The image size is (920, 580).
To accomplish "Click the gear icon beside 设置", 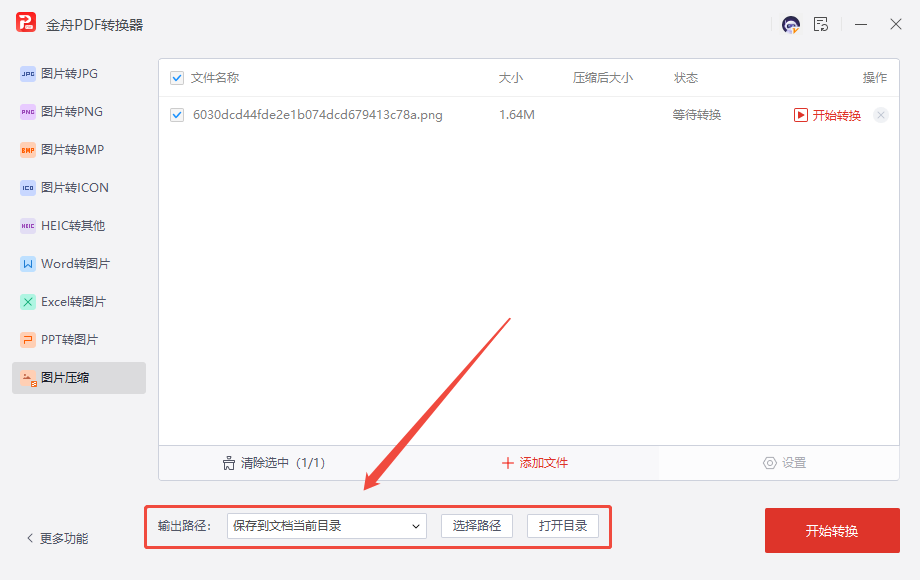I will click(769, 463).
